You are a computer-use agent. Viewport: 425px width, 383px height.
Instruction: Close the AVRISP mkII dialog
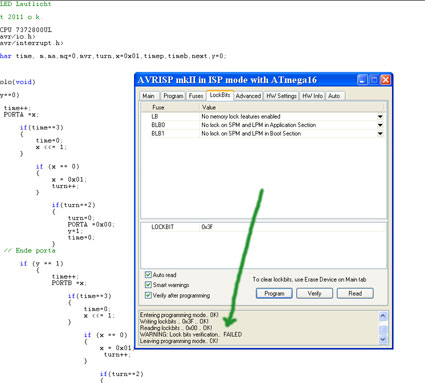[386, 80]
